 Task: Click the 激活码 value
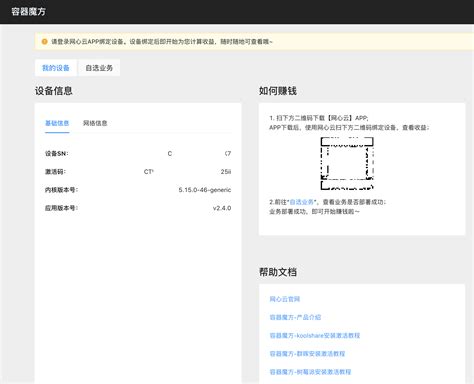tap(187, 172)
